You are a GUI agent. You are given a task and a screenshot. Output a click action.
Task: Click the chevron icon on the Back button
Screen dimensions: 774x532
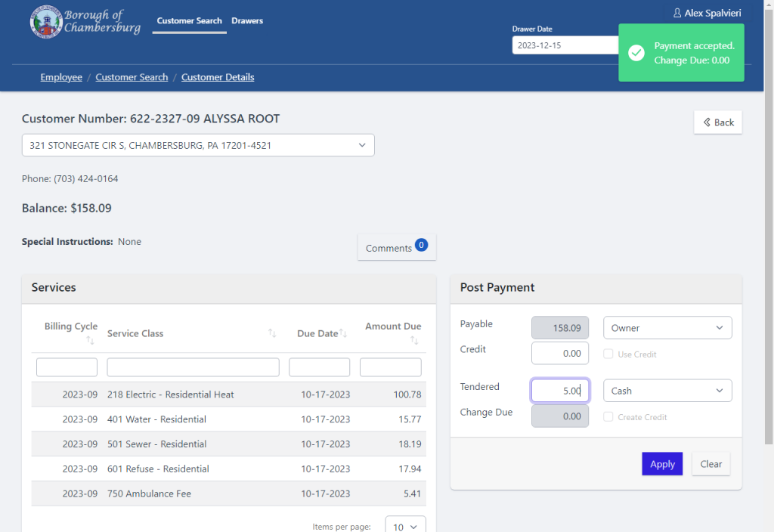(707, 122)
